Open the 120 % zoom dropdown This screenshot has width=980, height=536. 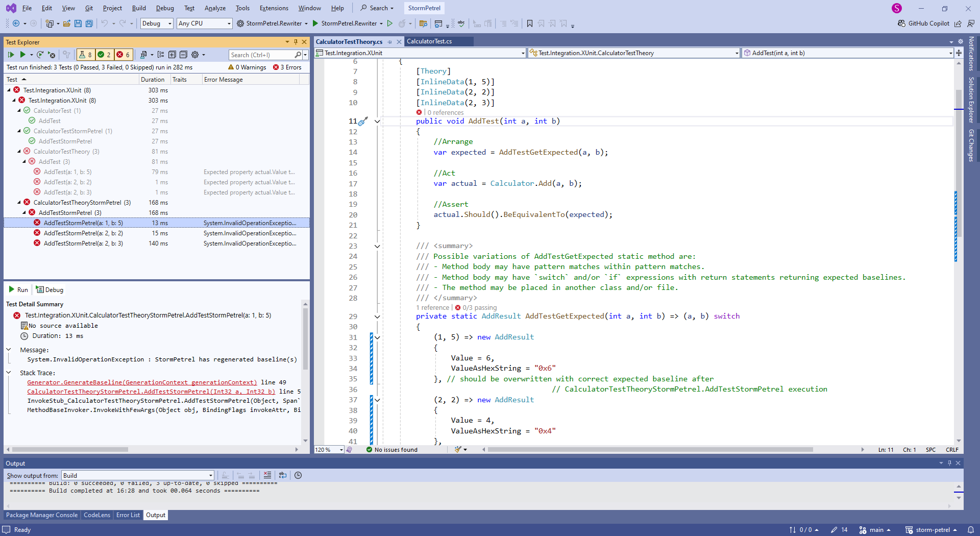pyautogui.click(x=329, y=450)
